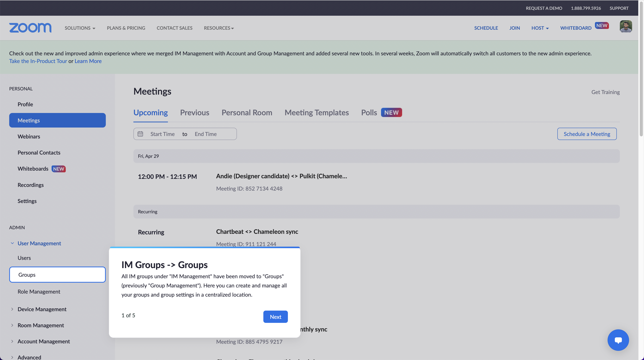Viewport: 644px width, 360px height.
Task: Click Meeting ID: 852 7134 4248
Action: click(249, 189)
